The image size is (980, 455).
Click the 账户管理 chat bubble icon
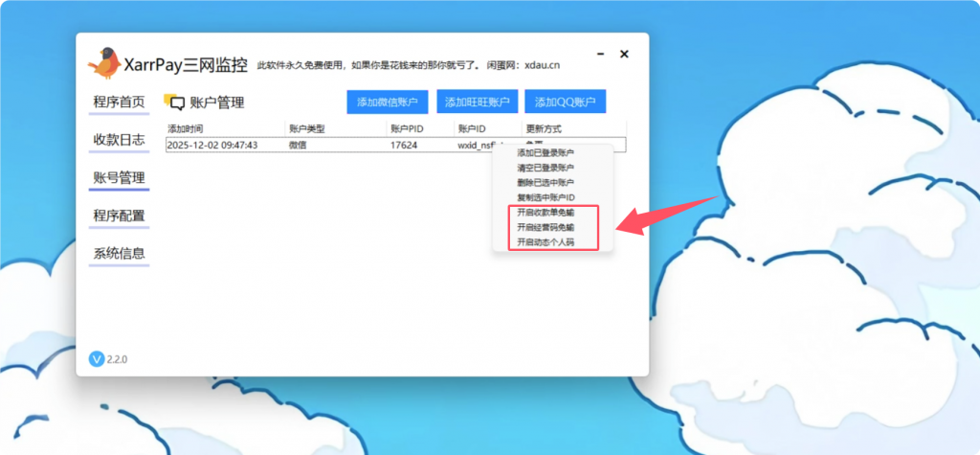pyautogui.click(x=175, y=102)
